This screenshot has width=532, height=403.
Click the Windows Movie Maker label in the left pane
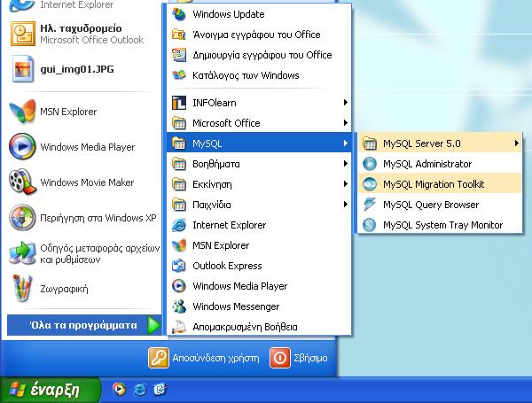tap(87, 182)
